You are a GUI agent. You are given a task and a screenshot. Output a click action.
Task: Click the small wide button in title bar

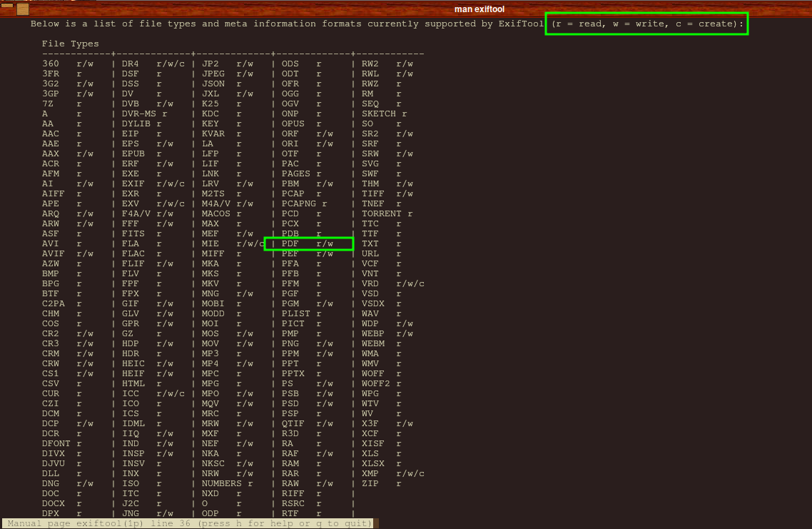7,5
